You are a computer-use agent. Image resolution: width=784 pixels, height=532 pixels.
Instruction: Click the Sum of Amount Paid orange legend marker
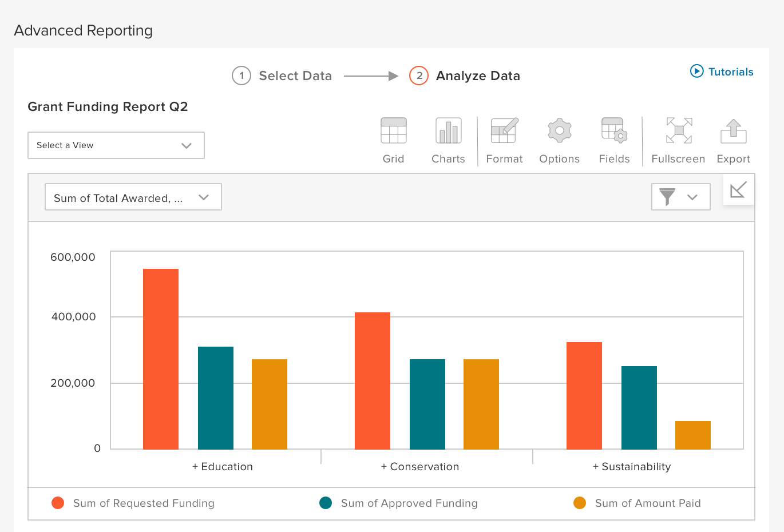[x=580, y=503]
